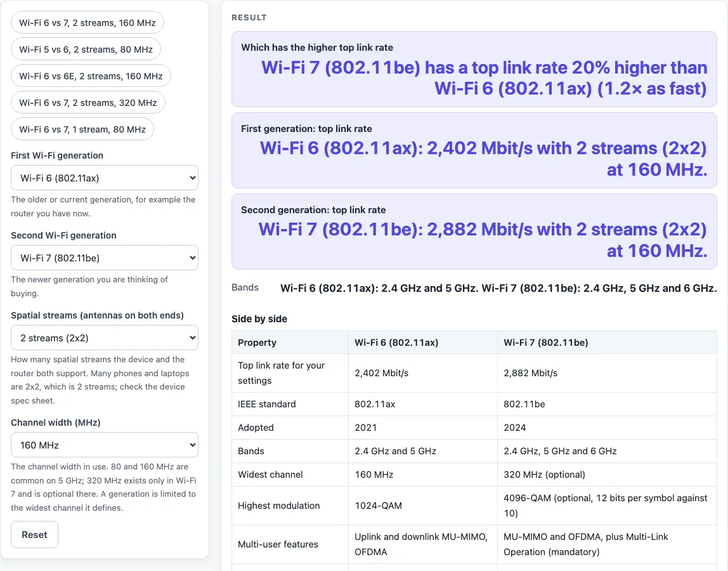Apply preset Wi-Fi 6 vs 7, 2 streams, 160 MHz
The height and width of the screenshot is (571, 728).
click(88, 23)
